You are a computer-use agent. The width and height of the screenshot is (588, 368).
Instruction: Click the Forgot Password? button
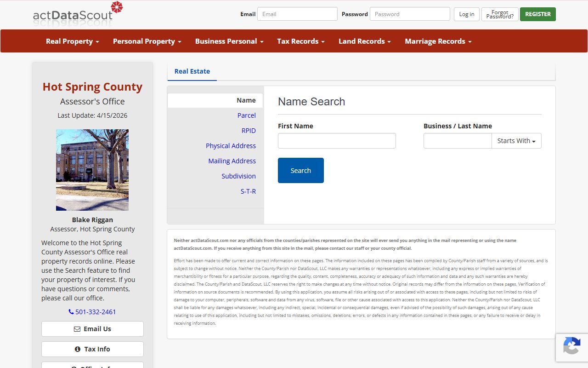click(500, 14)
